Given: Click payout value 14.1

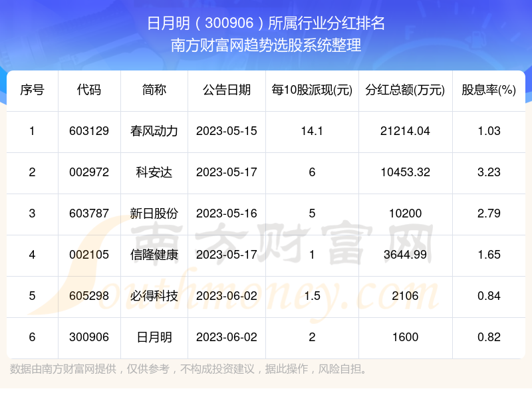Looking at the screenshot, I should (312, 131).
